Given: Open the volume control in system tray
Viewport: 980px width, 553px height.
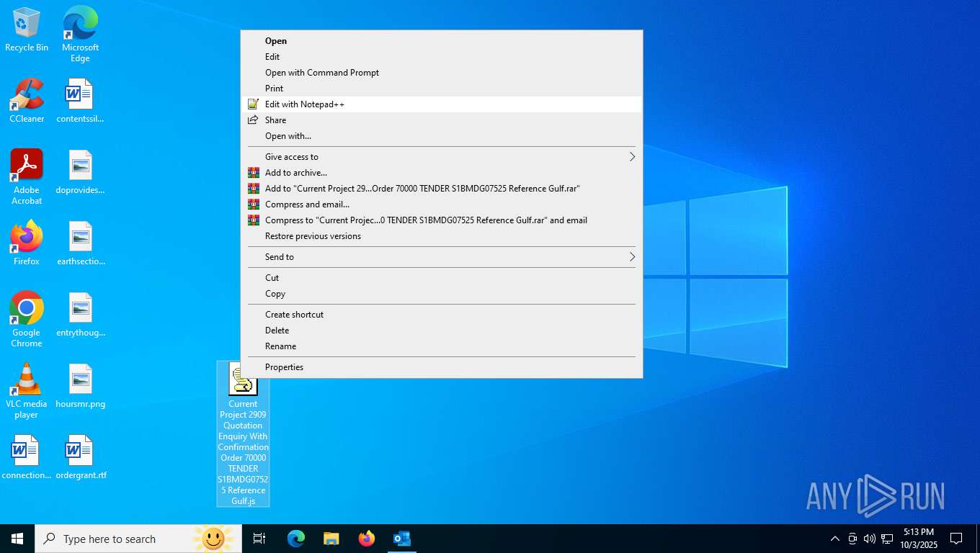Looking at the screenshot, I should click(870, 539).
